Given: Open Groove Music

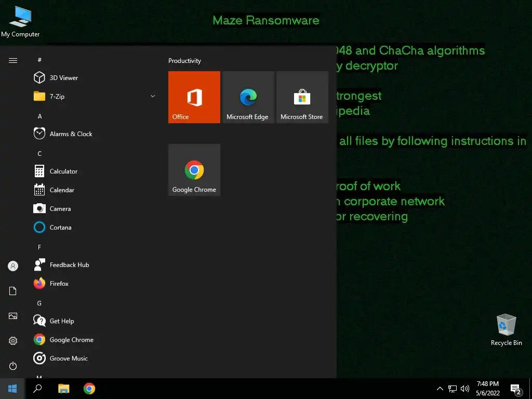Looking at the screenshot, I should [x=95, y=358].
